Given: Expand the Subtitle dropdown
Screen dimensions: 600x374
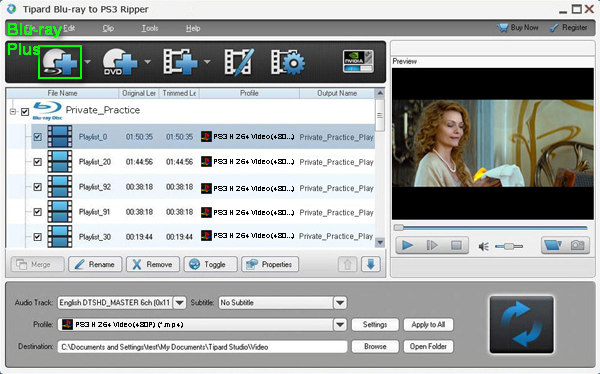Looking at the screenshot, I should pyautogui.click(x=340, y=303).
